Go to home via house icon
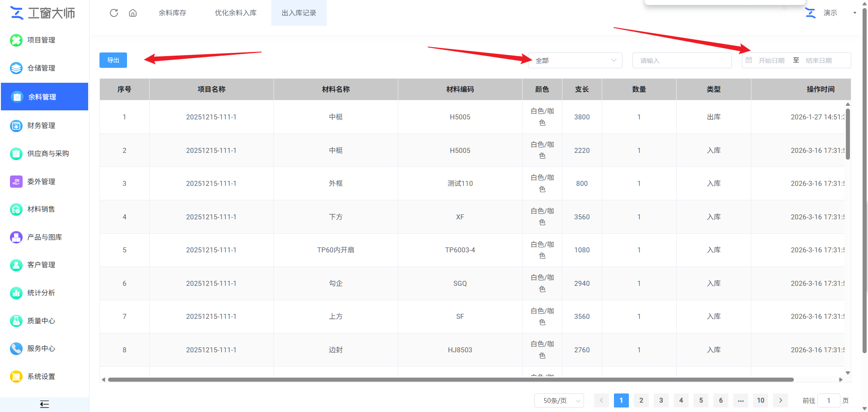Screen dimensions: 868x412 point(133,13)
